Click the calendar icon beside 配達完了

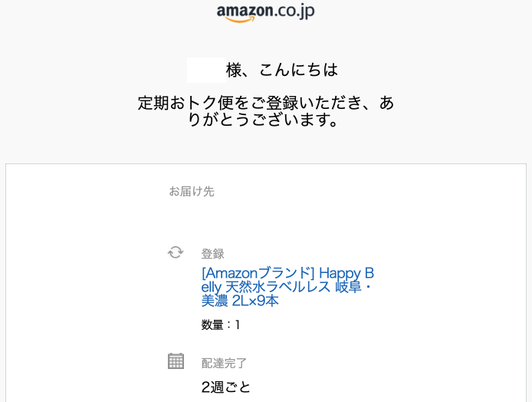click(x=176, y=361)
